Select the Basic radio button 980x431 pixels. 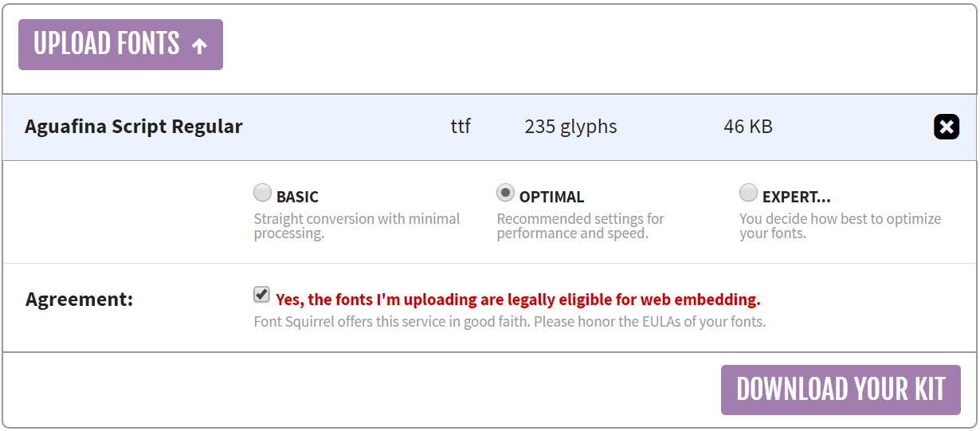262,193
